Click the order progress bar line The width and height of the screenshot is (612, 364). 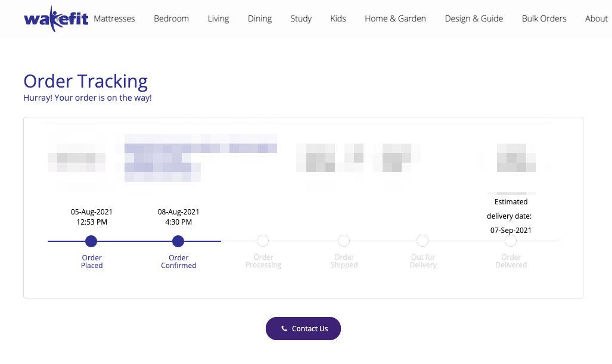135,241
